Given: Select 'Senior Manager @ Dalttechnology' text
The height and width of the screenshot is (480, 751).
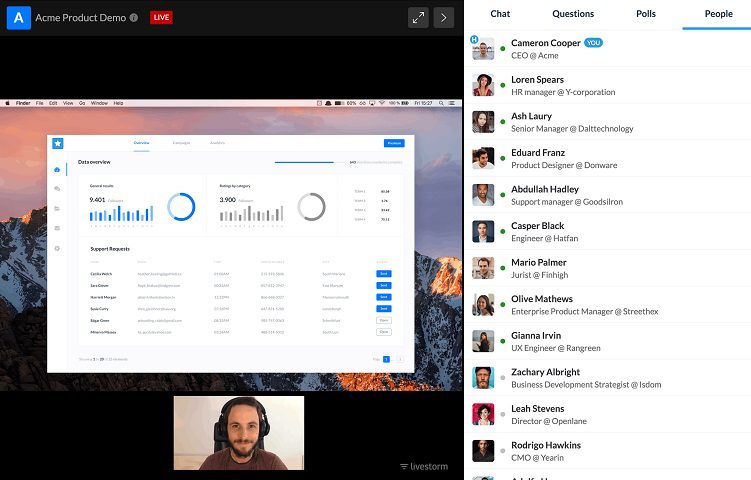Looking at the screenshot, I should [x=572, y=128].
